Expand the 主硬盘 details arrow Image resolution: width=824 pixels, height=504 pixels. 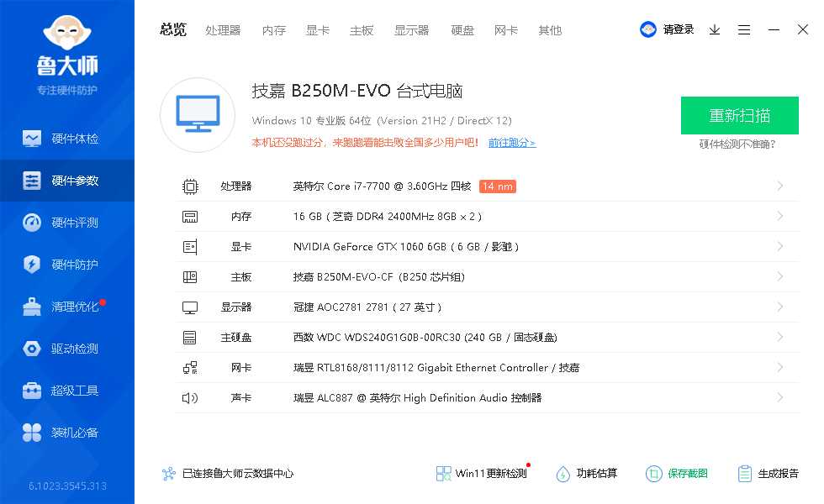point(780,337)
